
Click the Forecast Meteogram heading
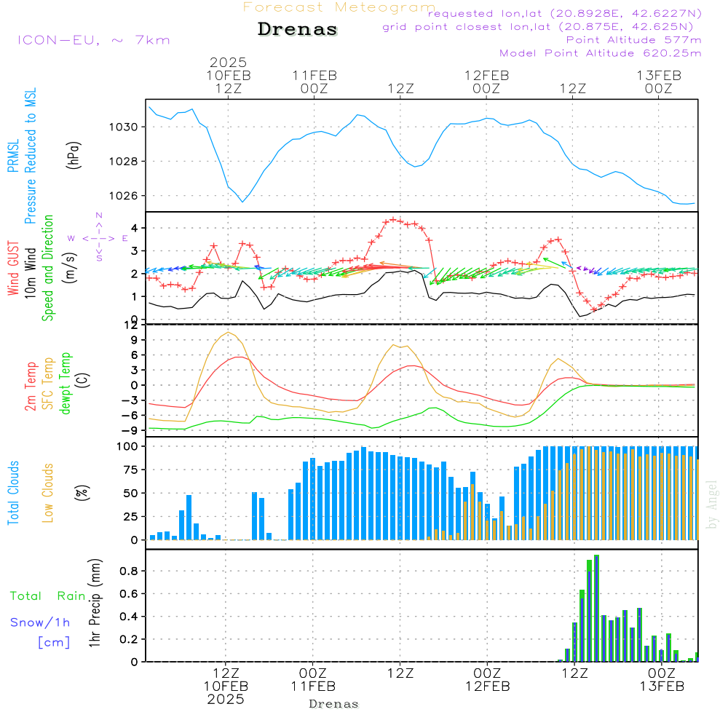point(339,8)
